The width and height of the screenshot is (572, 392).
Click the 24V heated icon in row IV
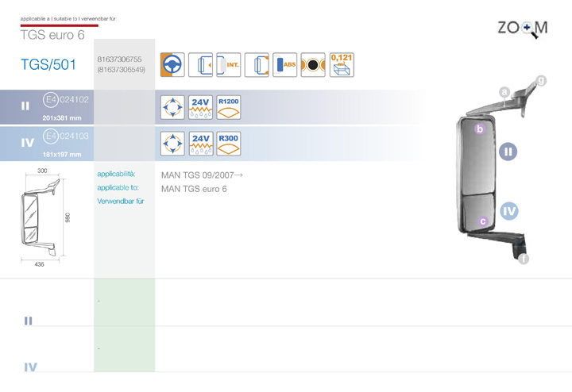pyautogui.click(x=201, y=144)
